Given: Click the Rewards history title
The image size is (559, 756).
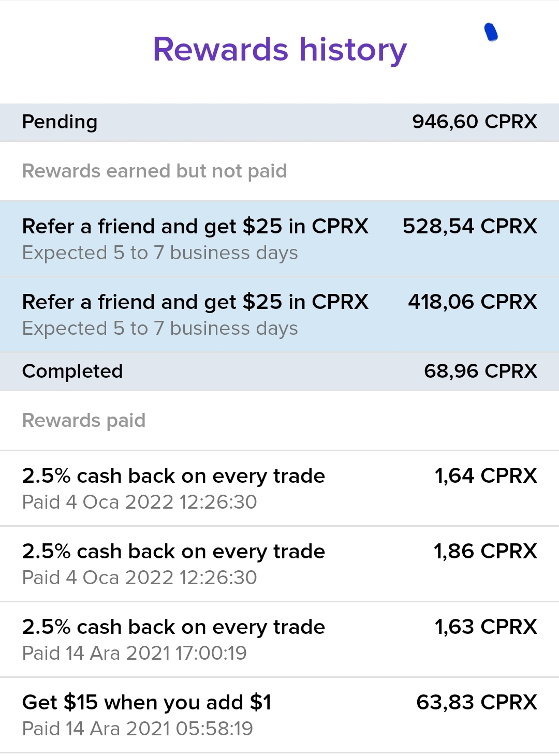Looking at the screenshot, I should pyautogui.click(x=279, y=50).
